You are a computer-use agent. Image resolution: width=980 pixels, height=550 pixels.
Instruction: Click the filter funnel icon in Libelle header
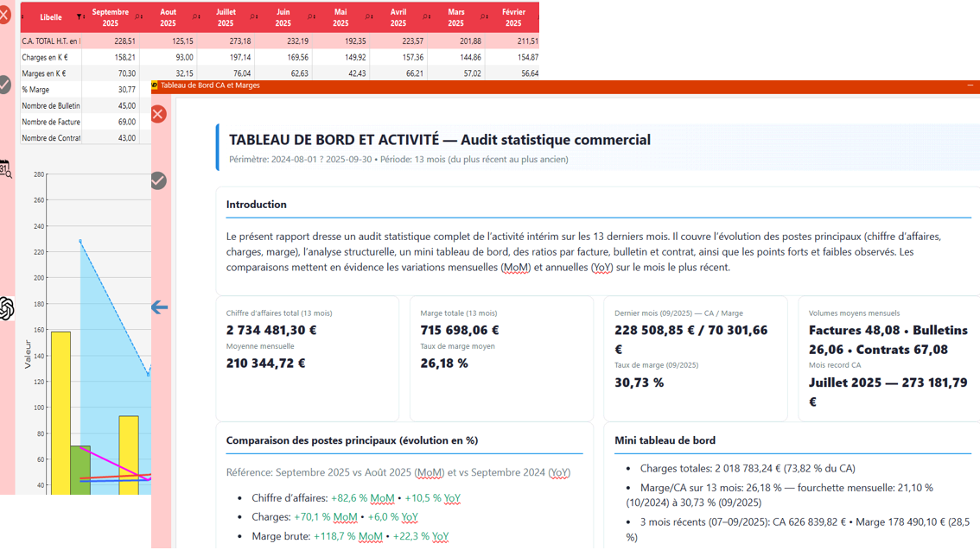click(80, 17)
